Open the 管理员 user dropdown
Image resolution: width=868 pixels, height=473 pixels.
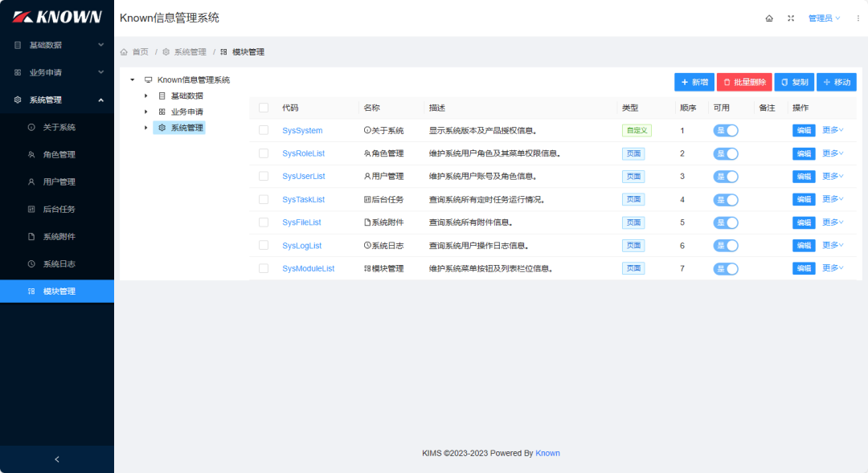click(x=824, y=18)
